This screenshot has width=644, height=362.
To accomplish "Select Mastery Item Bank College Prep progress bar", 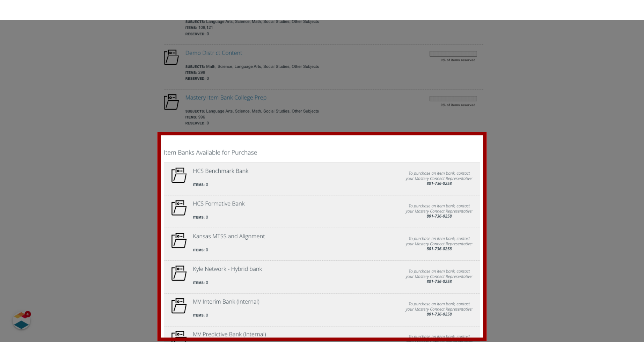I will (453, 99).
